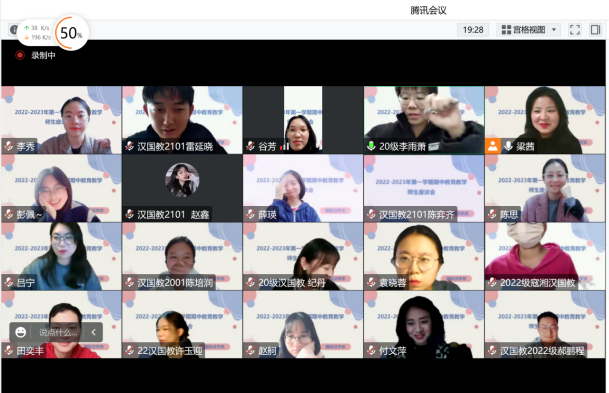Click the 50% network speed indicator
The image size is (609, 393).
pos(71,33)
